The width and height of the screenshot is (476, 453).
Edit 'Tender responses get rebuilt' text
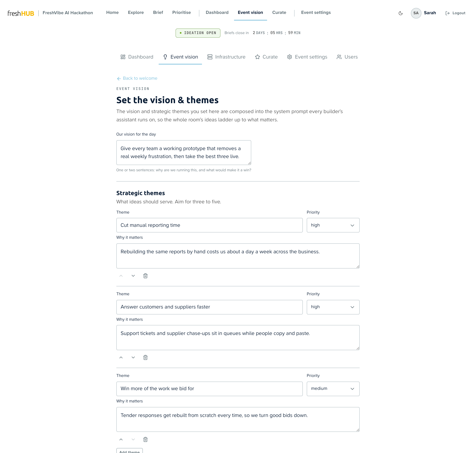click(x=238, y=419)
